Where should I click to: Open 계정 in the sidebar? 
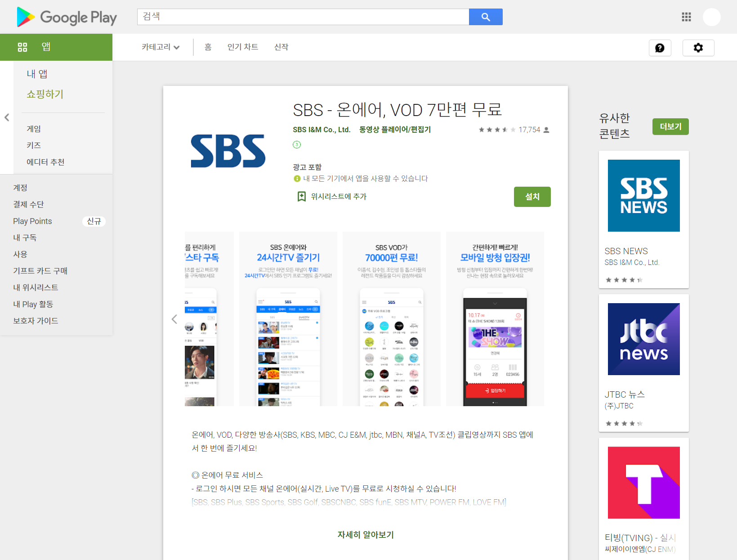pyautogui.click(x=20, y=188)
